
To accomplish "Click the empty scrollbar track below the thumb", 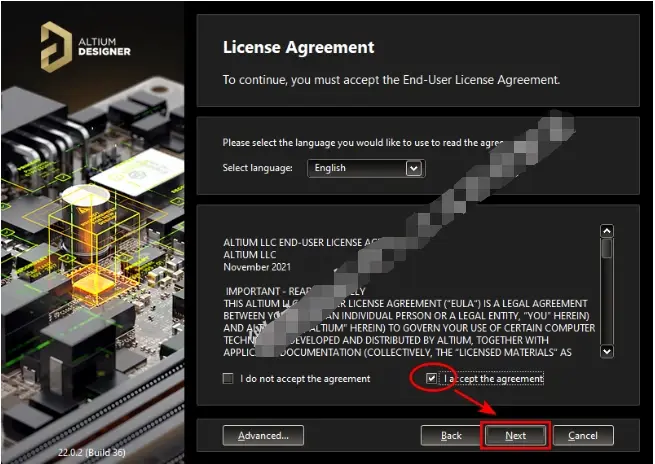I will coord(607,302).
